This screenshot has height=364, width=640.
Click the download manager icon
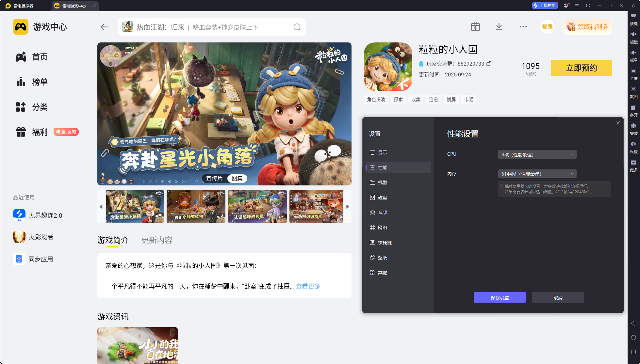pyautogui.click(x=499, y=27)
